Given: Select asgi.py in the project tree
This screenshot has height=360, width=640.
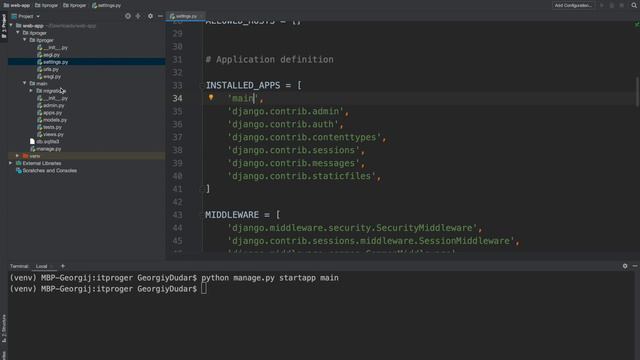Looking at the screenshot, I should pyautogui.click(x=49, y=55).
